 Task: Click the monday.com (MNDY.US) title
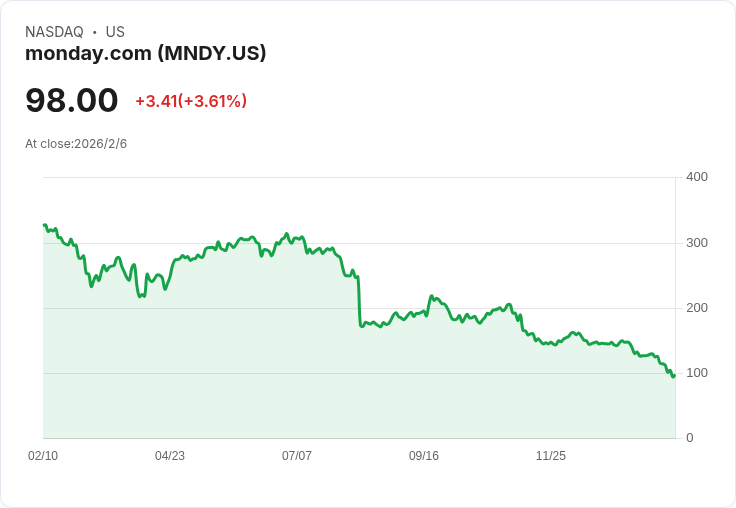(x=146, y=53)
